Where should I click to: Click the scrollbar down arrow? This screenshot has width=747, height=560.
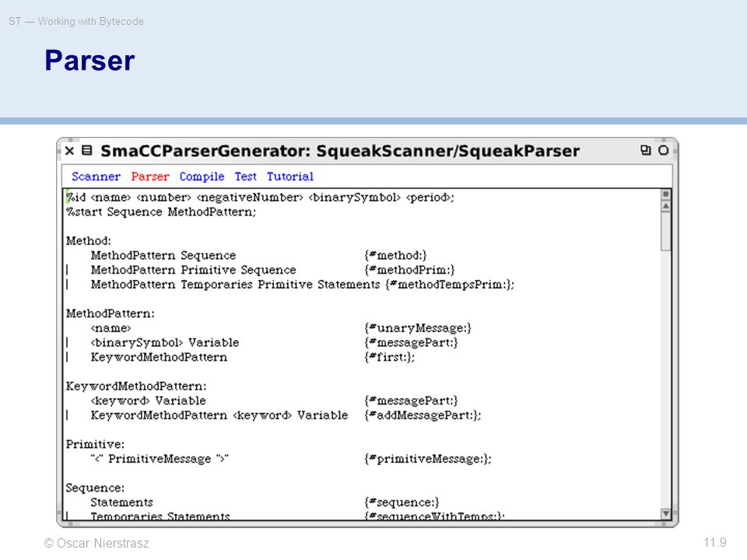666,513
